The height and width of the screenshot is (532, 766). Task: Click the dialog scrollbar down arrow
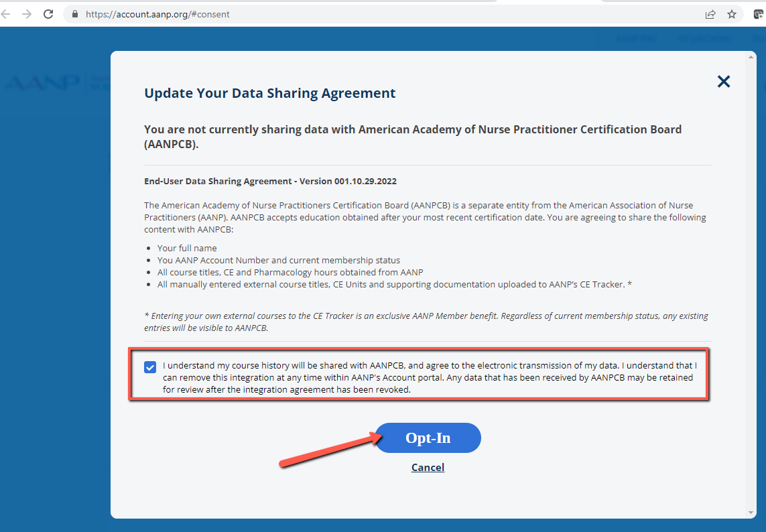pos(752,513)
